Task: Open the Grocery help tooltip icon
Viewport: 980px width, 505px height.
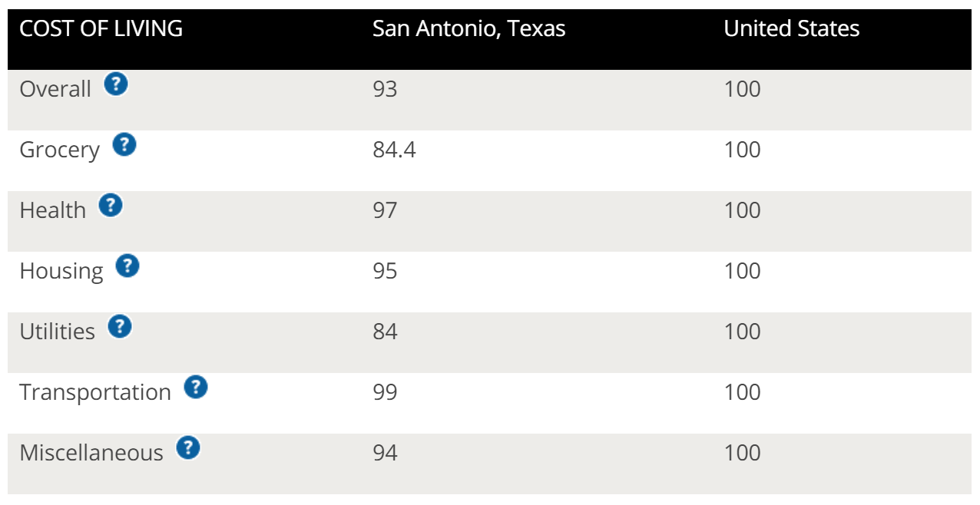Action: pos(124,144)
